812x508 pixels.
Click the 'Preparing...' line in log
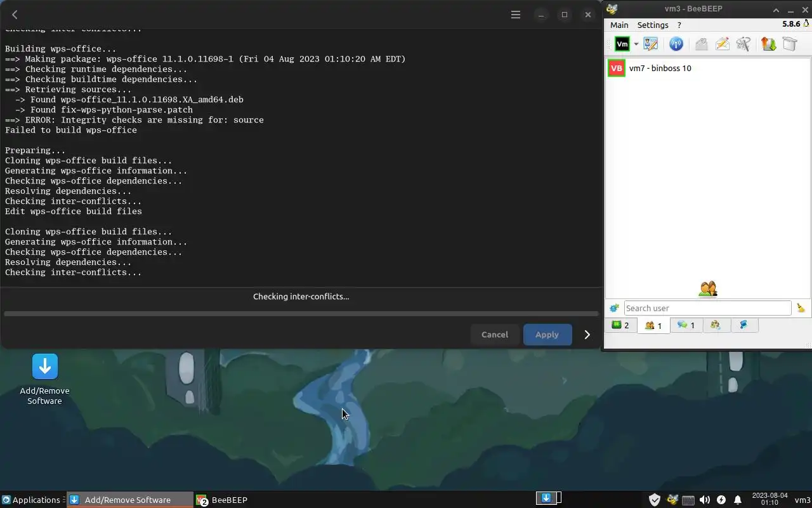point(36,150)
